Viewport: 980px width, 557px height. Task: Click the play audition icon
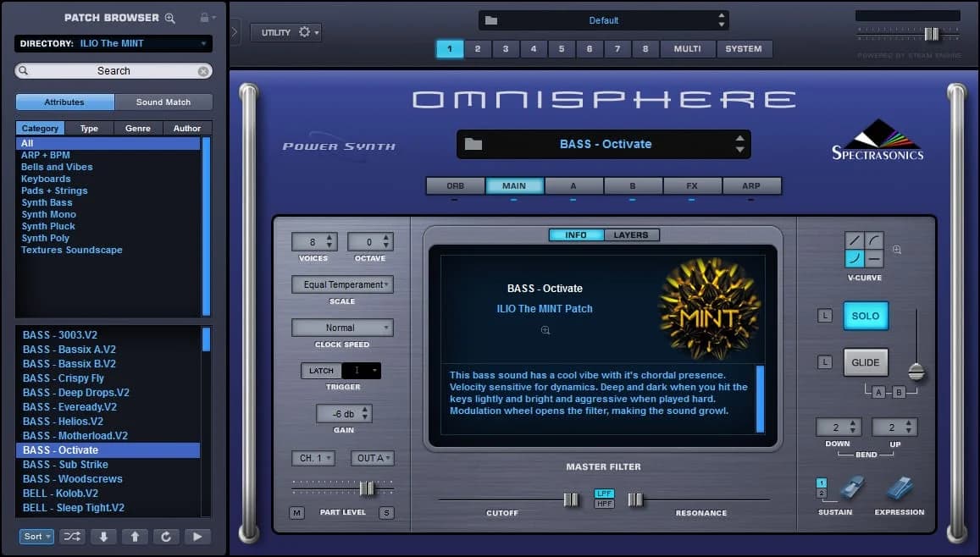click(198, 536)
